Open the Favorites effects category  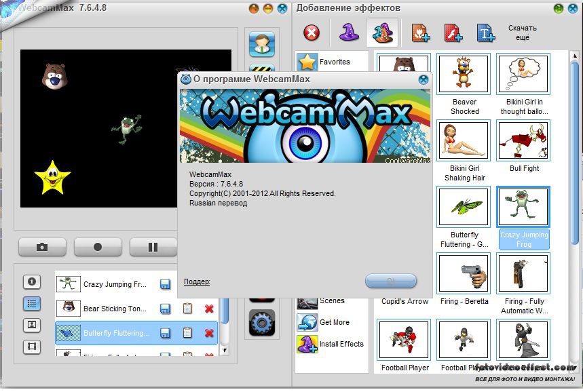(332, 62)
